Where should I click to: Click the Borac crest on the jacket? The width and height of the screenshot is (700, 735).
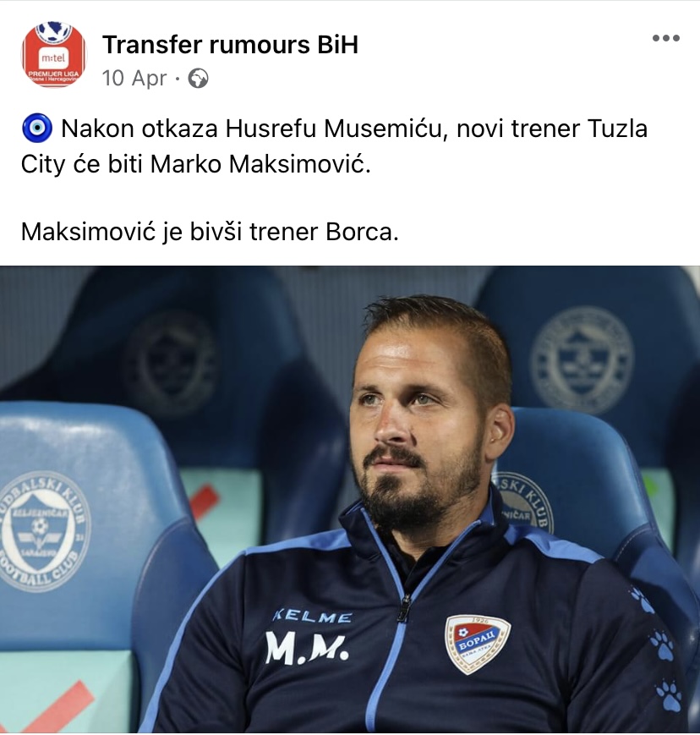(x=478, y=644)
